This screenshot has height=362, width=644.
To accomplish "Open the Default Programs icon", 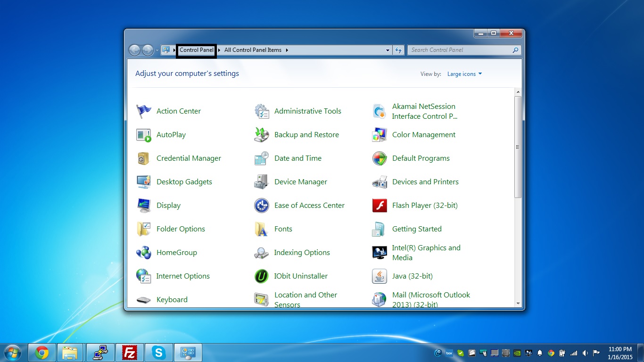I will (379, 158).
